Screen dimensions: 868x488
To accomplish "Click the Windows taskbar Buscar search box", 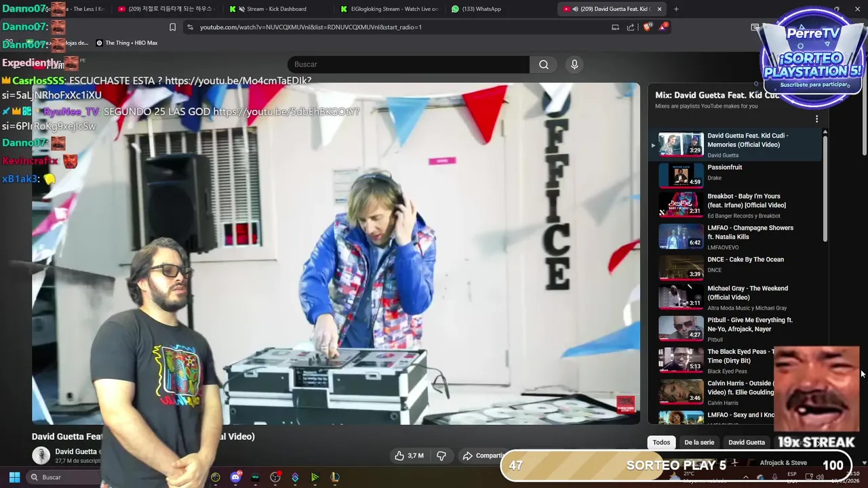I will pos(64,477).
